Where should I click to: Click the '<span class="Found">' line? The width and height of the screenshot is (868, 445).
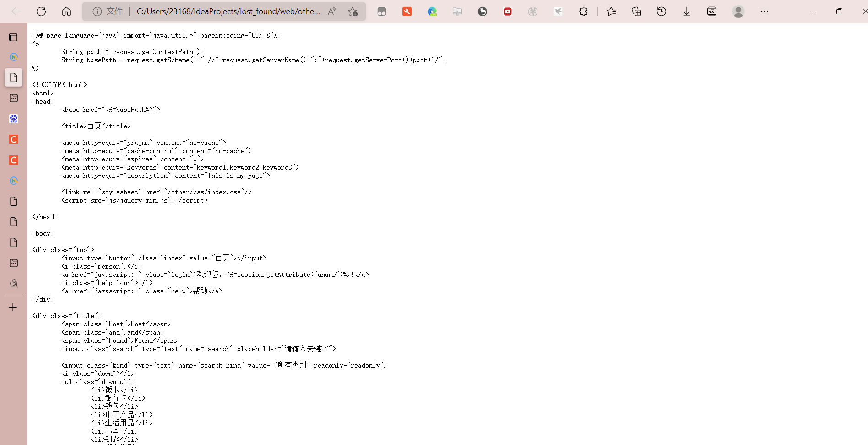120,341
